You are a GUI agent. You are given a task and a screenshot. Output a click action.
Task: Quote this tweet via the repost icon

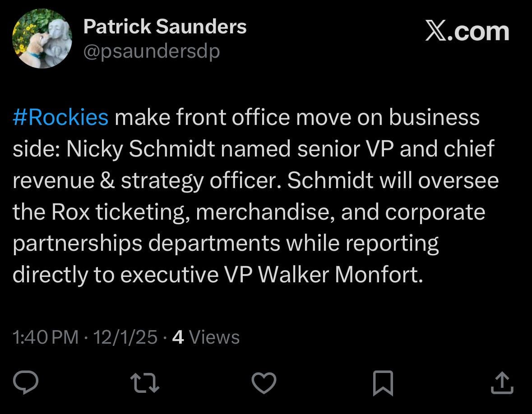point(144,383)
